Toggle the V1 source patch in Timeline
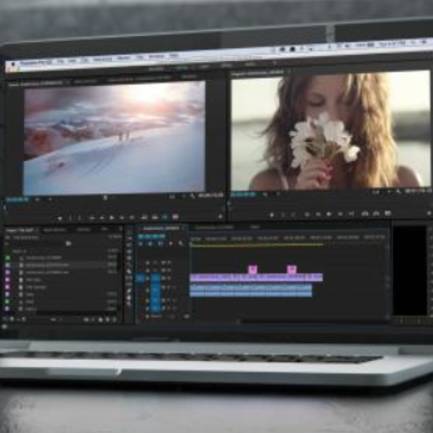Image resolution: width=433 pixels, height=433 pixels. click(x=140, y=278)
